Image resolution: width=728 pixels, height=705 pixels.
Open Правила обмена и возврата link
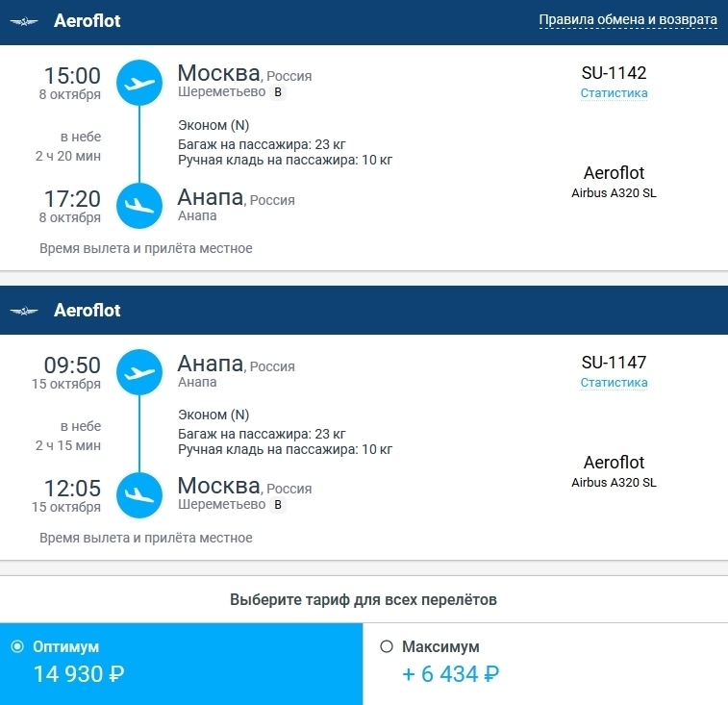point(627,20)
